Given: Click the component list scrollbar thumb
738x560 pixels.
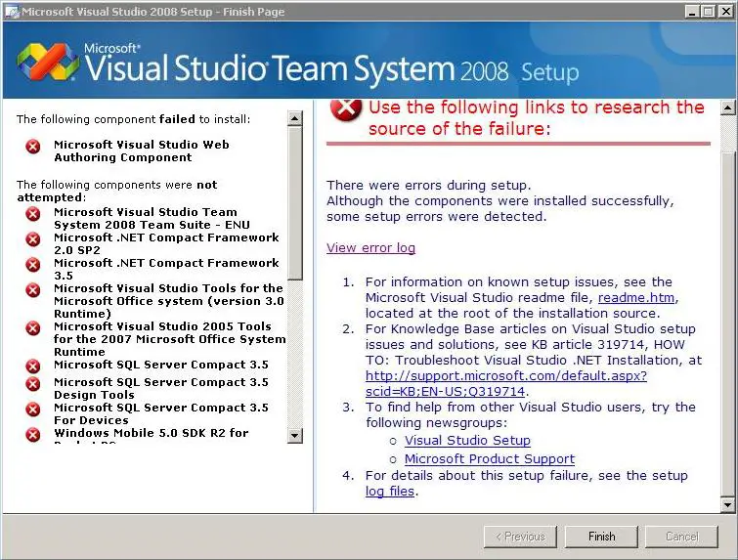Looking at the screenshot, I should pyautogui.click(x=294, y=203).
